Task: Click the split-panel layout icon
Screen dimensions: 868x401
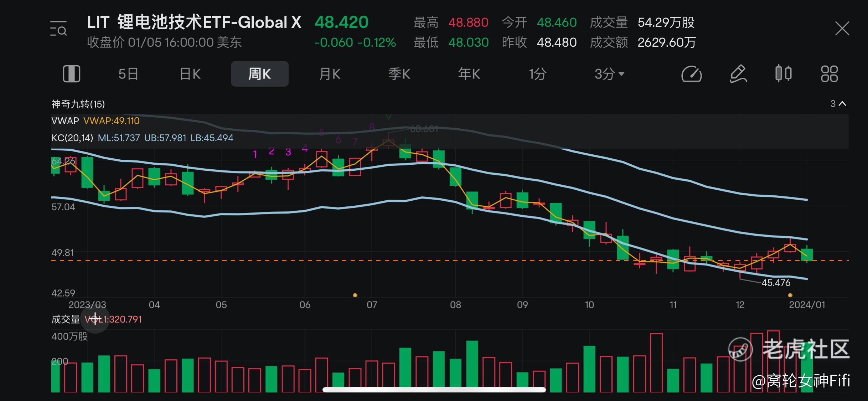Action: (72, 74)
